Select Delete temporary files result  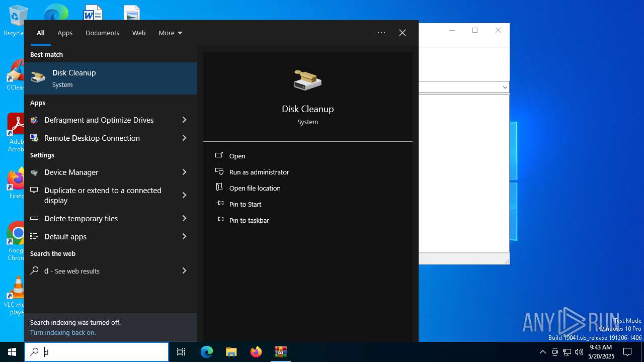point(111,218)
